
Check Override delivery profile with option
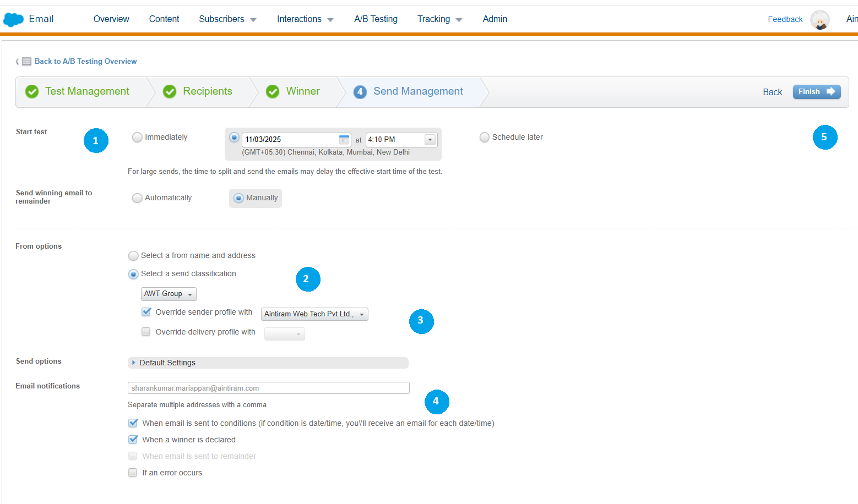click(x=146, y=332)
